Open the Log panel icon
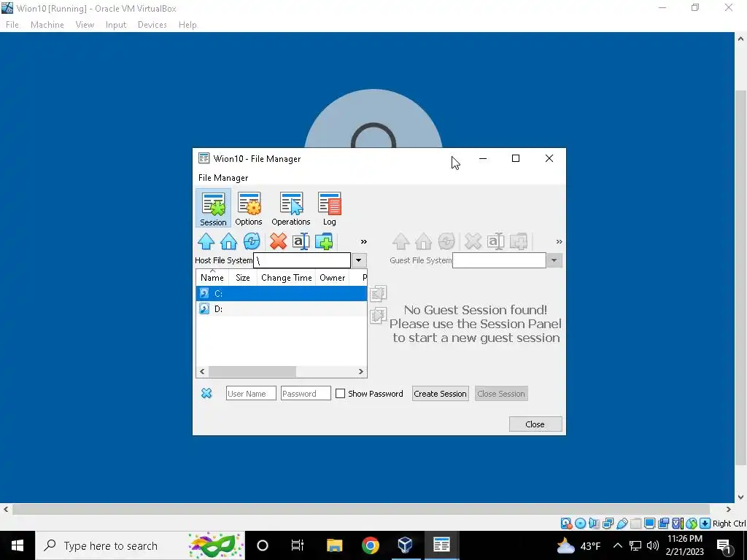 (329, 208)
